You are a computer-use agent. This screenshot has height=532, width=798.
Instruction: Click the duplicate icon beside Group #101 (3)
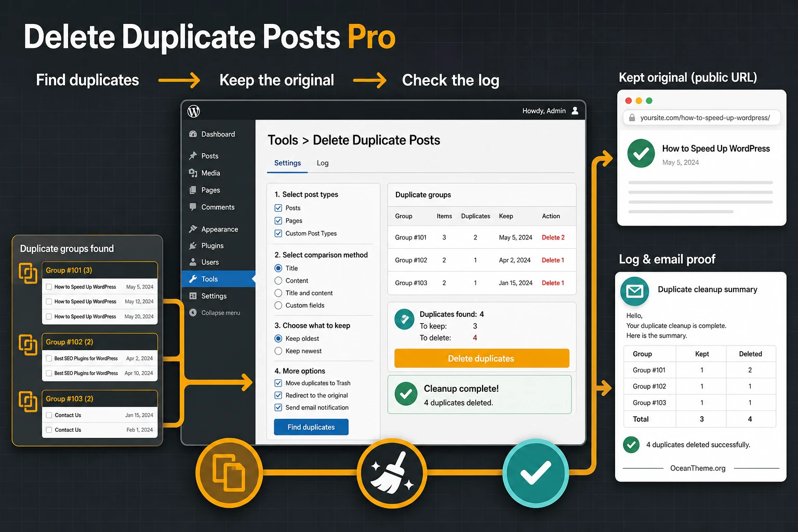point(28,273)
